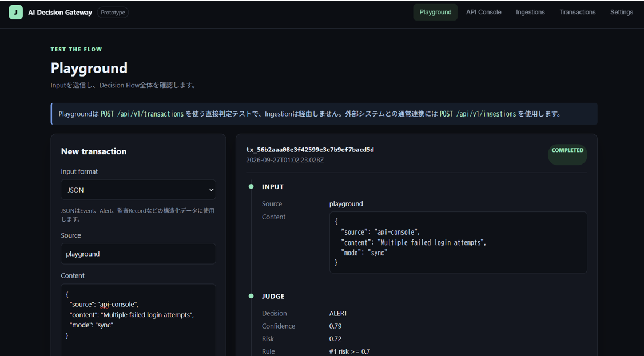Open the Transactions tab
The height and width of the screenshot is (356, 644).
click(578, 13)
